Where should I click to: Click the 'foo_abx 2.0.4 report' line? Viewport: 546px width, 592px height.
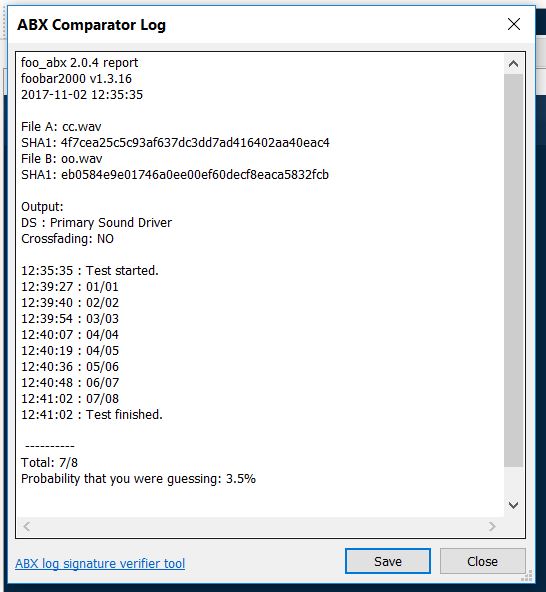[79, 63]
